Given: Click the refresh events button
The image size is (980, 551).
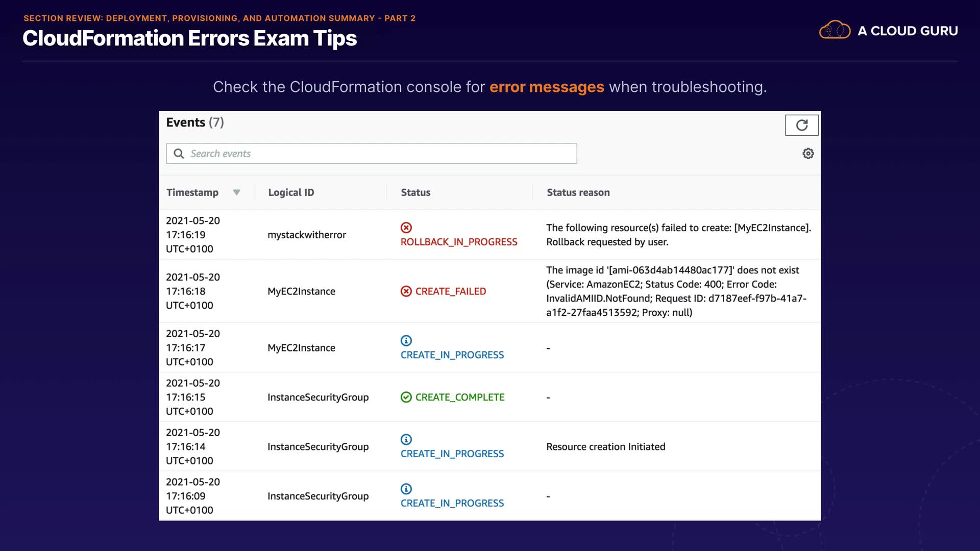Looking at the screenshot, I should 801,126.
